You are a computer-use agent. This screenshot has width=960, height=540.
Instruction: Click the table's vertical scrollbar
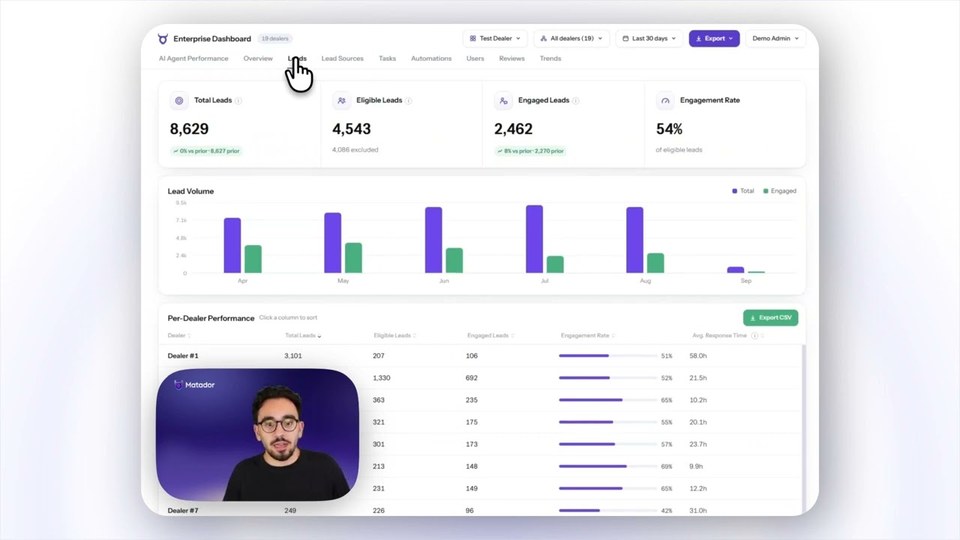pos(803,429)
